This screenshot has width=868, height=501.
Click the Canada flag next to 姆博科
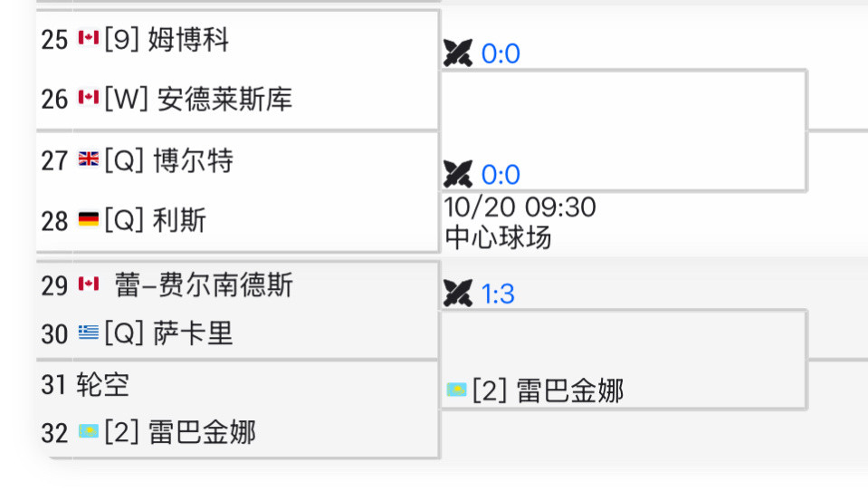(88, 39)
